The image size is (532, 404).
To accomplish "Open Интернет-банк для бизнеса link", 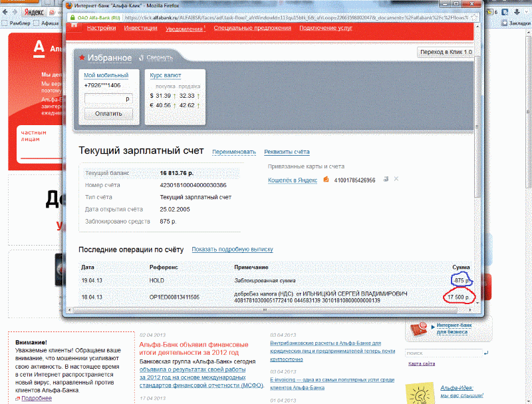I will click(x=454, y=328).
